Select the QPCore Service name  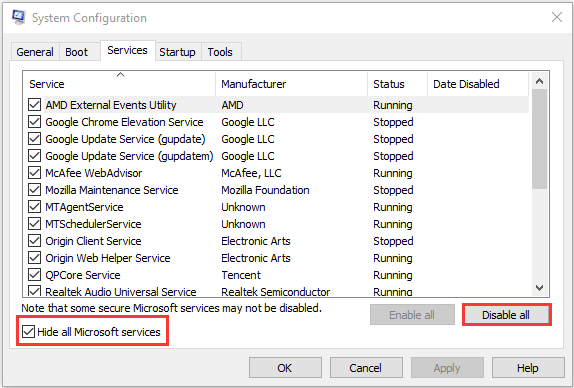tap(83, 275)
